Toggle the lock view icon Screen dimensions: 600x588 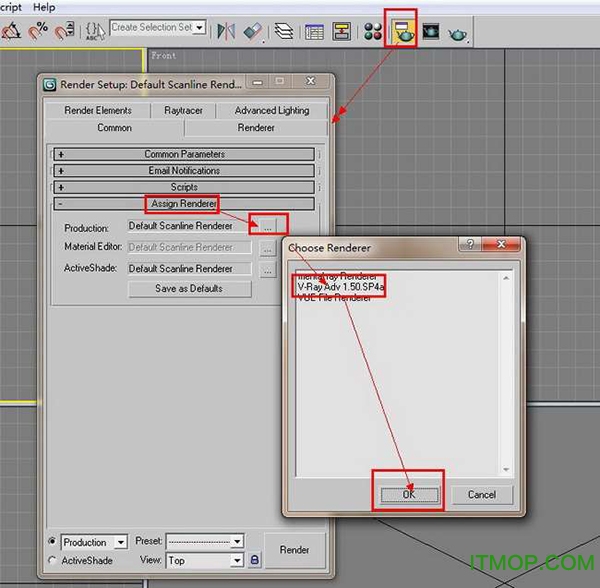(x=255, y=560)
